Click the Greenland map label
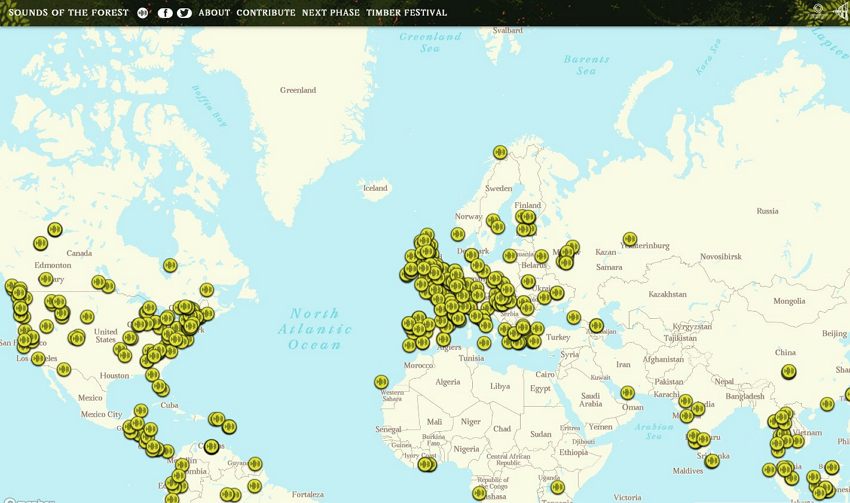This screenshot has height=503, width=850. click(x=298, y=90)
